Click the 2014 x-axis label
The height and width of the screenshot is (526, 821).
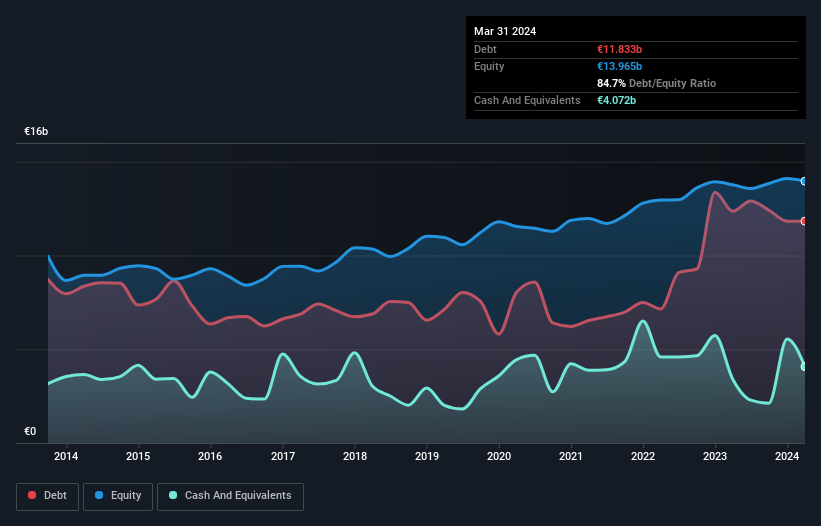click(x=66, y=456)
